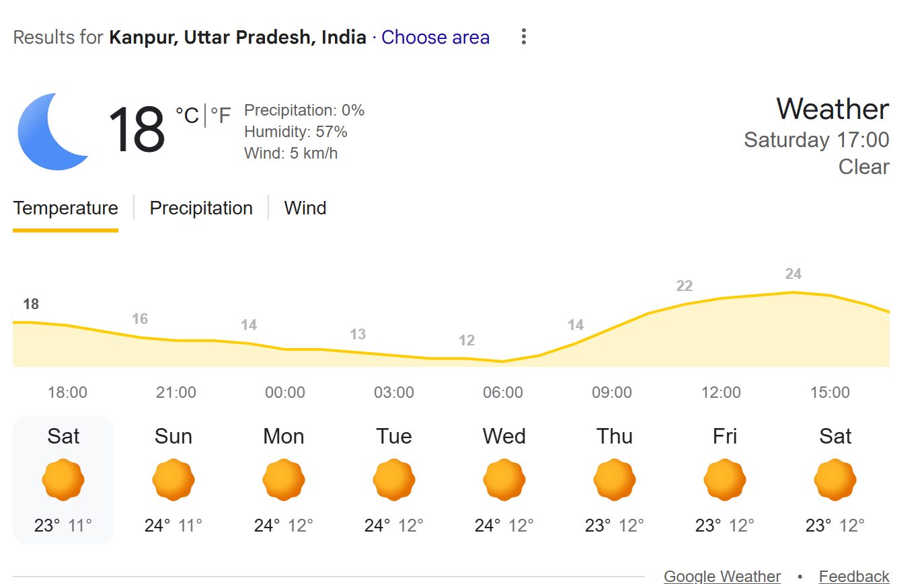Select the 06:00 point on temperature graph
The image size is (924, 584).
tap(503, 361)
